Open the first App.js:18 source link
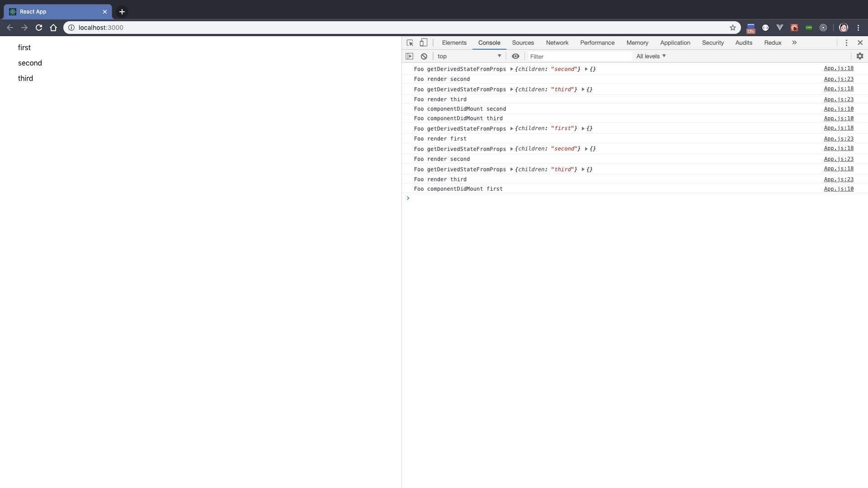 (839, 69)
